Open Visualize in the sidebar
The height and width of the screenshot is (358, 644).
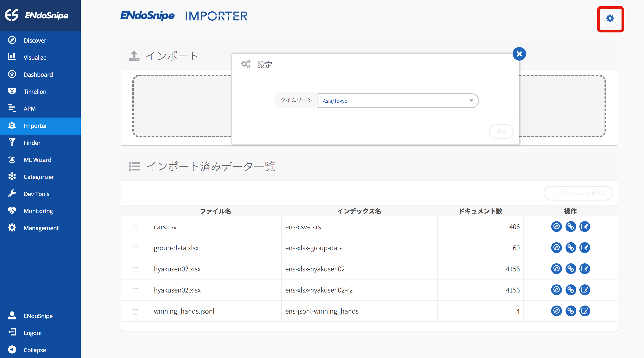pos(40,57)
